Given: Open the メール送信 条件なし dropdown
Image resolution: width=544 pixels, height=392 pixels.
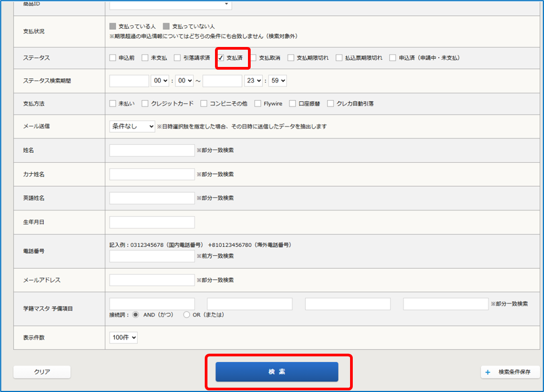Looking at the screenshot, I should pos(132,126).
